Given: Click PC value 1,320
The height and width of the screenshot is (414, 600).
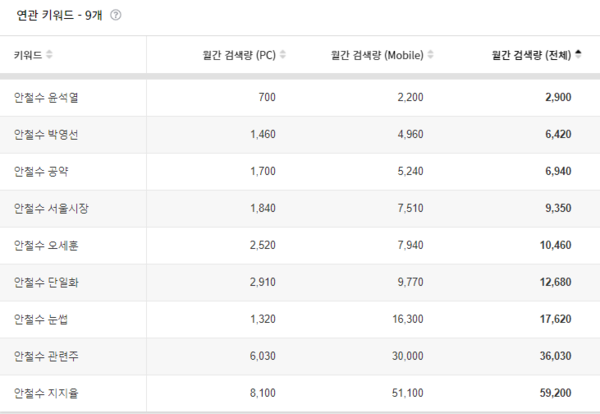Looking at the screenshot, I should click(263, 319).
